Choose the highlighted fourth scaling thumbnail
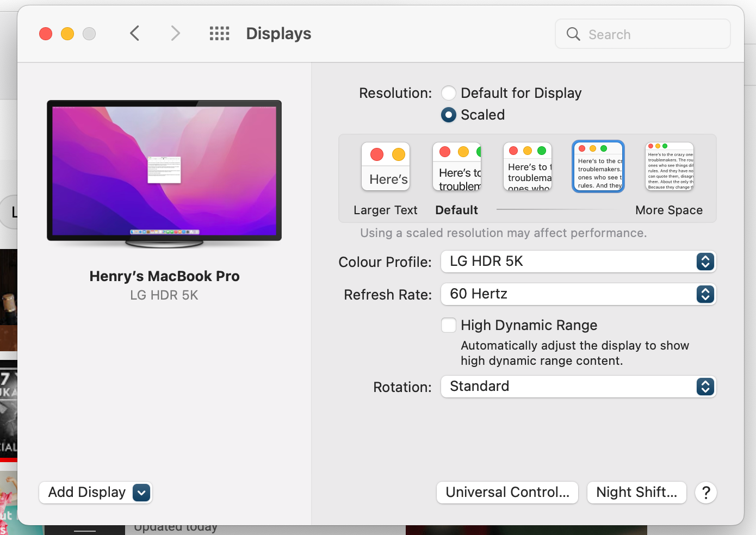 click(x=598, y=166)
